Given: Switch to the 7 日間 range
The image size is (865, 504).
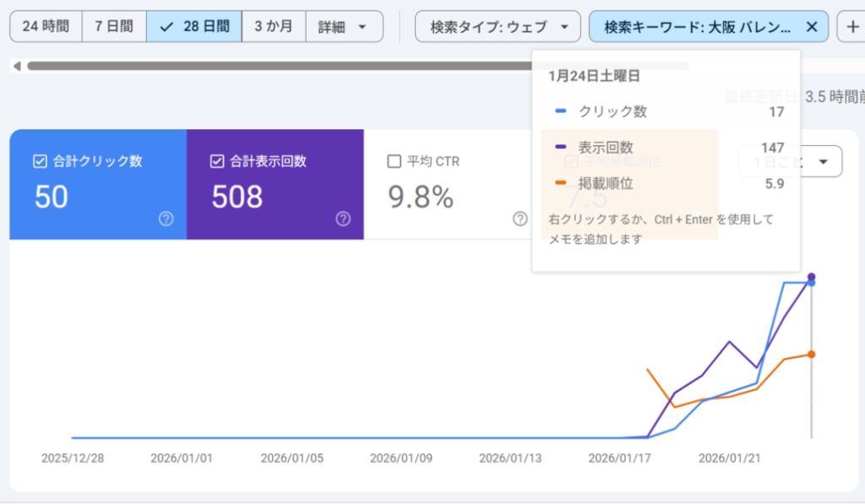Looking at the screenshot, I should 114,27.
